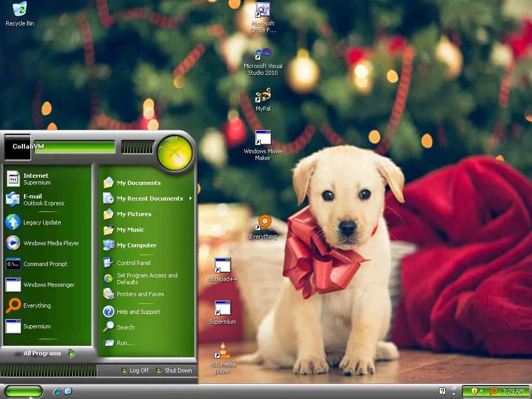The height and width of the screenshot is (399, 532).
Task: Open Printers and Faxes
Action: pos(147,294)
